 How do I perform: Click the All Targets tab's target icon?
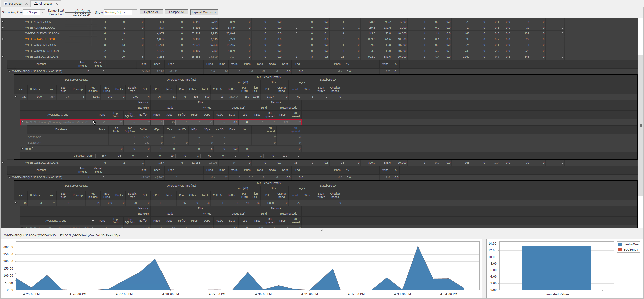point(36,3)
